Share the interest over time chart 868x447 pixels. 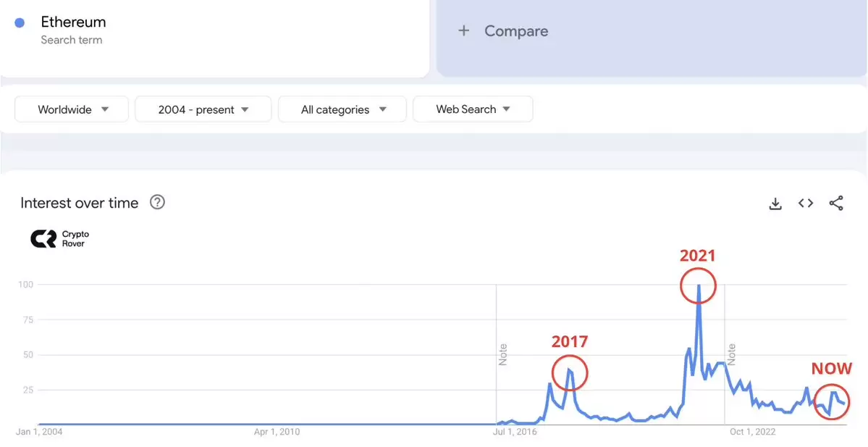pos(836,204)
